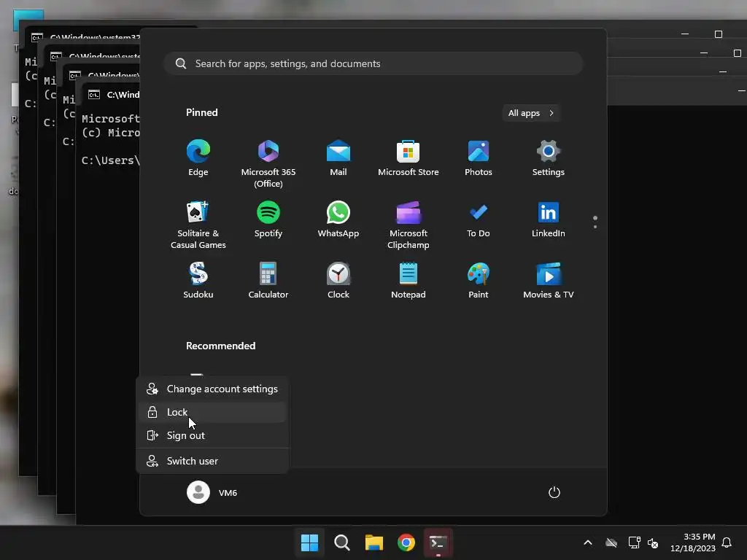This screenshot has height=560, width=747.
Task: Open the All apps list
Action: 531,113
